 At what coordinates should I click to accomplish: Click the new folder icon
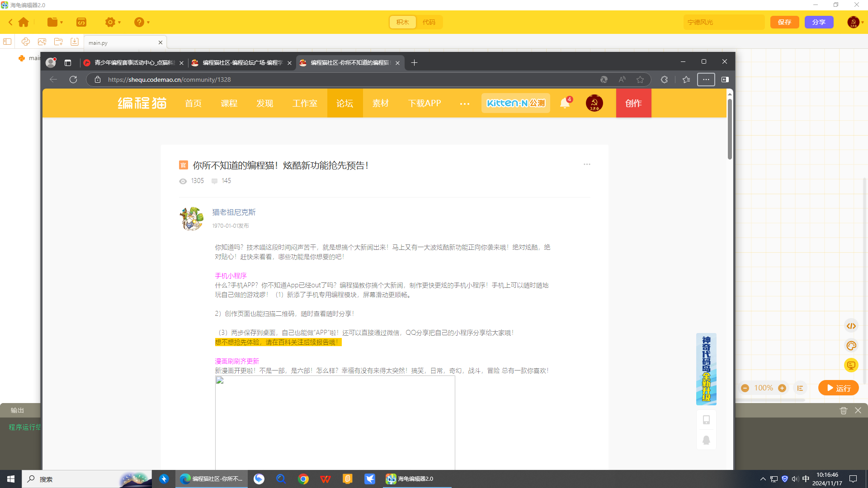[x=58, y=42]
